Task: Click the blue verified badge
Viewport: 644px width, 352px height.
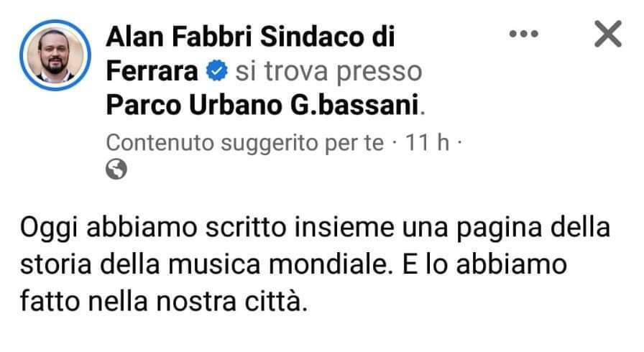Action: [x=216, y=70]
